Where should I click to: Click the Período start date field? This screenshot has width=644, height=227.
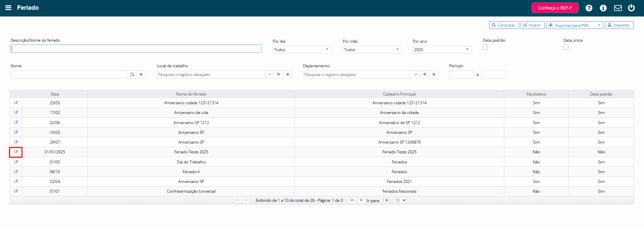(462, 74)
